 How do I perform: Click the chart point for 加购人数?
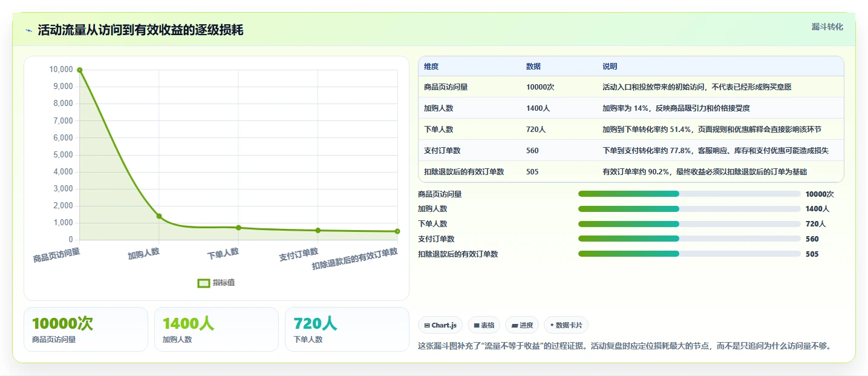click(159, 216)
